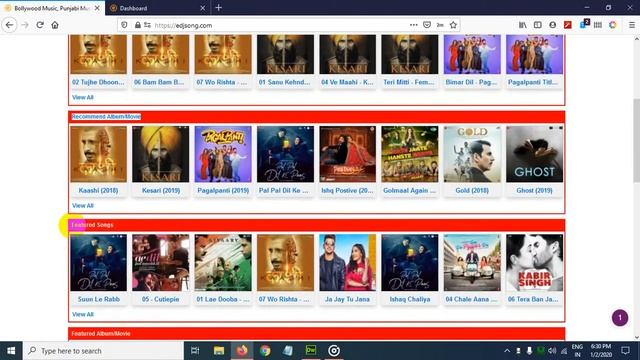Open Pal Pal Dil Ke album thumbnail
This screenshot has height=360, width=640.
285,154
